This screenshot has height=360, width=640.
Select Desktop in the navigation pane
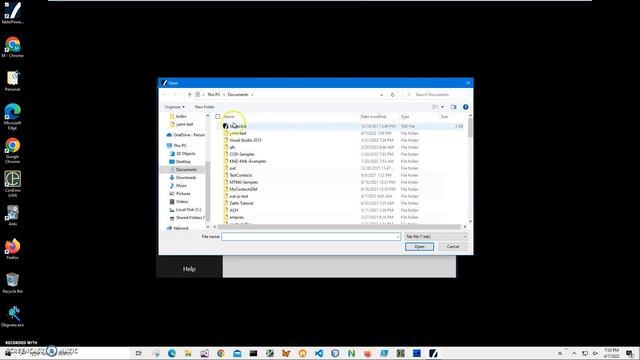point(183,162)
